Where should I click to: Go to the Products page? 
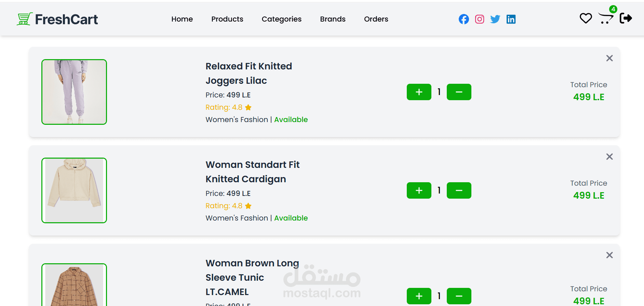tap(227, 19)
